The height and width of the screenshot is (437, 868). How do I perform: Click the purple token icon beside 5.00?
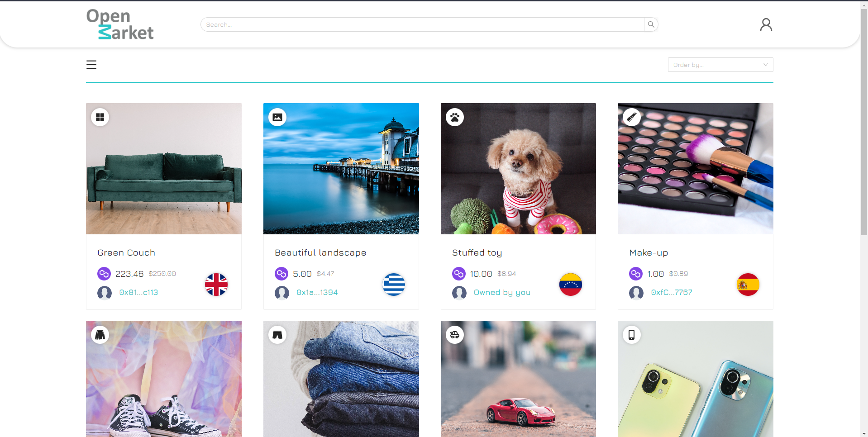281,274
